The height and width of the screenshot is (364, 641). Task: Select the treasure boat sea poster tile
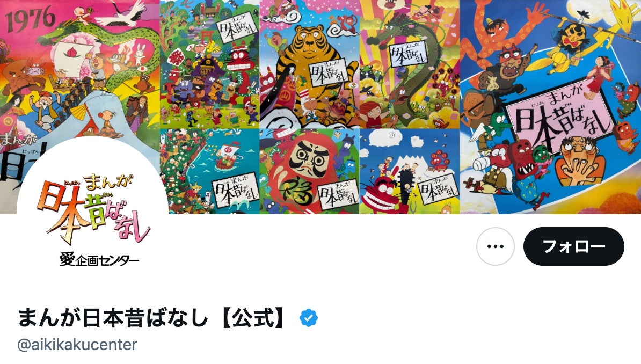[x=210, y=171]
